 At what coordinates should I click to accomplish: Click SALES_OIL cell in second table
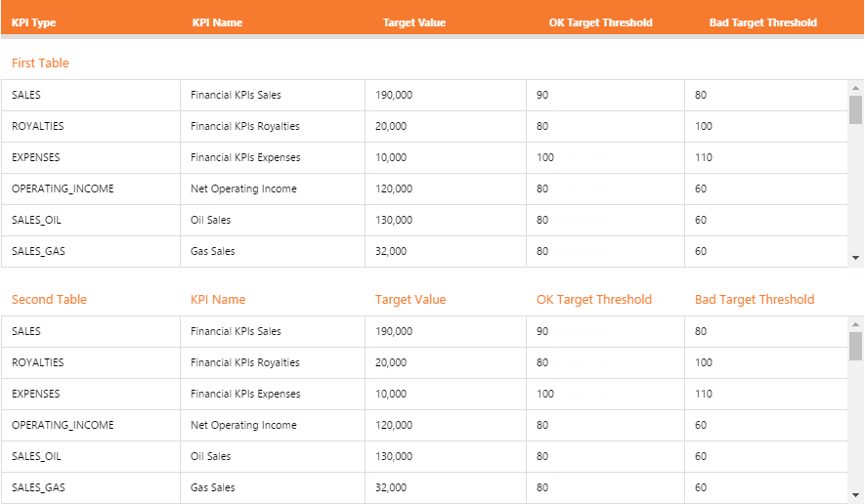click(36, 457)
